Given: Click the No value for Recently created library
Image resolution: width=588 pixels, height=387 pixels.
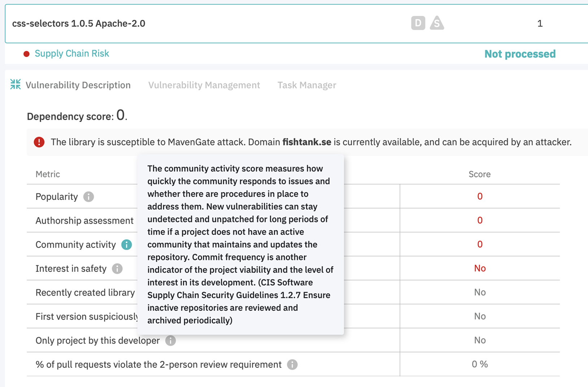Looking at the screenshot, I should pos(480,292).
